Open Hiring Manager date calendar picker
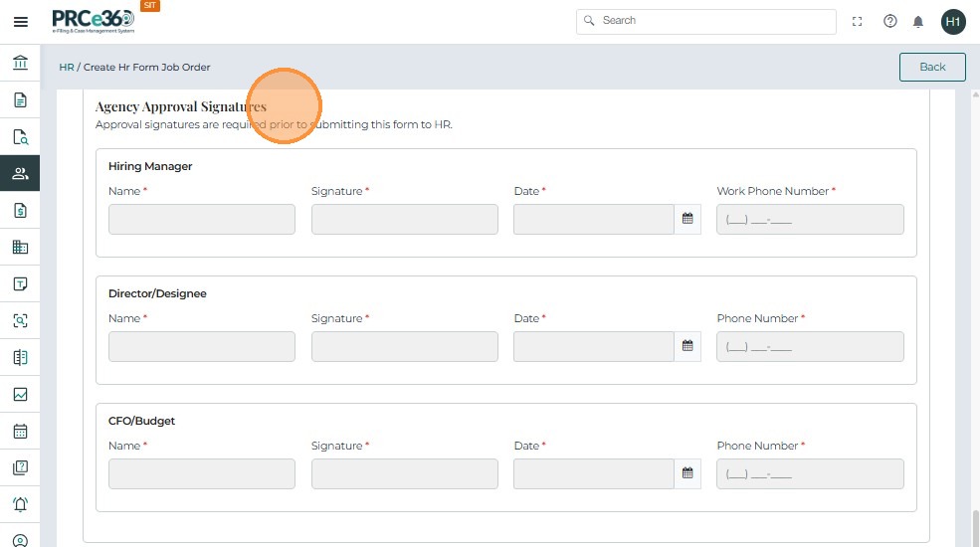The height and width of the screenshot is (547, 980). tap(687, 219)
